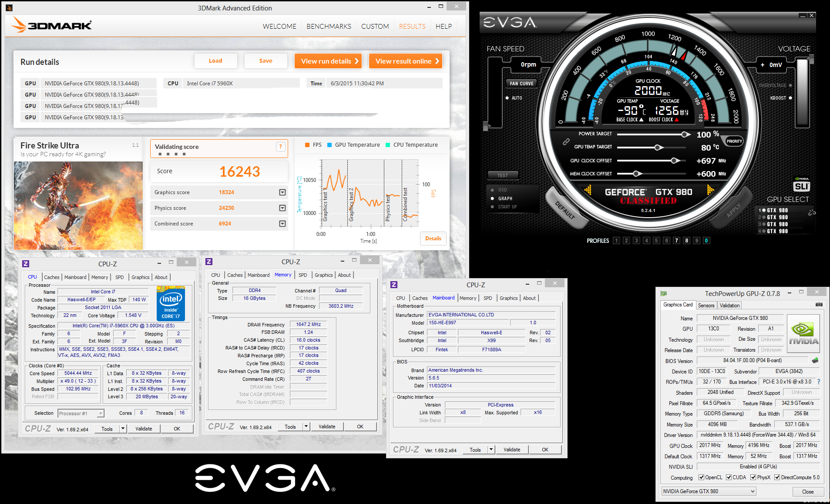This screenshot has height=504, width=830.
Task: Click the Details button under the chart
Action: click(x=433, y=239)
